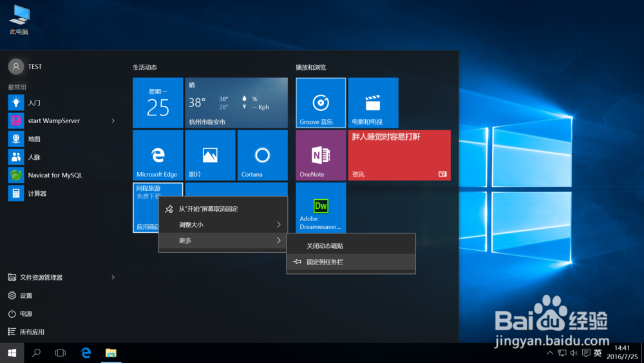Image resolution: width=644 pixels, height=363 pixels.
Task: Open the red News (资讯) tile
Action: pos(399,155)
